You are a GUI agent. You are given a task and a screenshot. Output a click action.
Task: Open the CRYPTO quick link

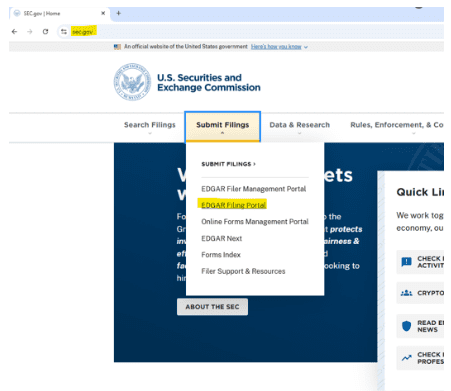(420, 293)
